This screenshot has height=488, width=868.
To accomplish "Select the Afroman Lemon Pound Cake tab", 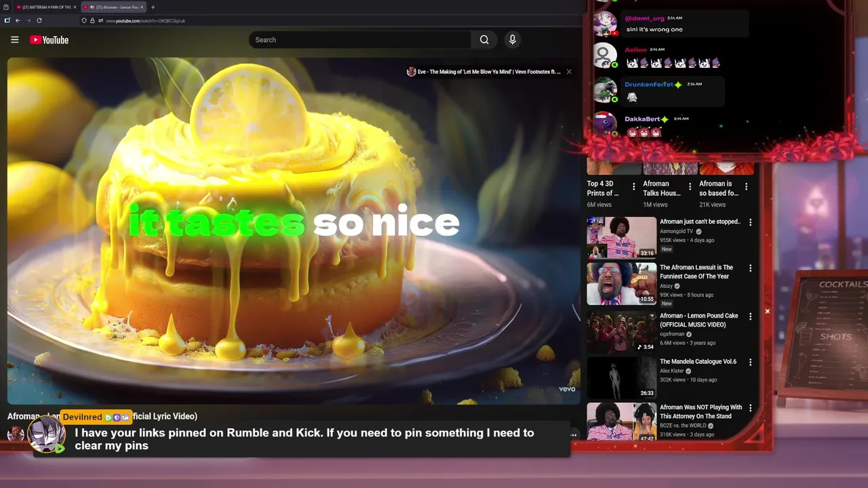I will point(113,7).
